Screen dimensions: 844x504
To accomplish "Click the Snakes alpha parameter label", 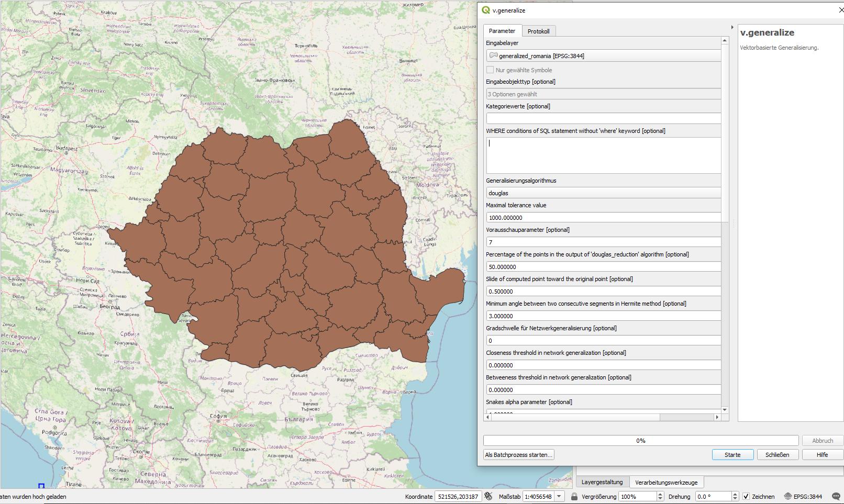I will [529, 402].
